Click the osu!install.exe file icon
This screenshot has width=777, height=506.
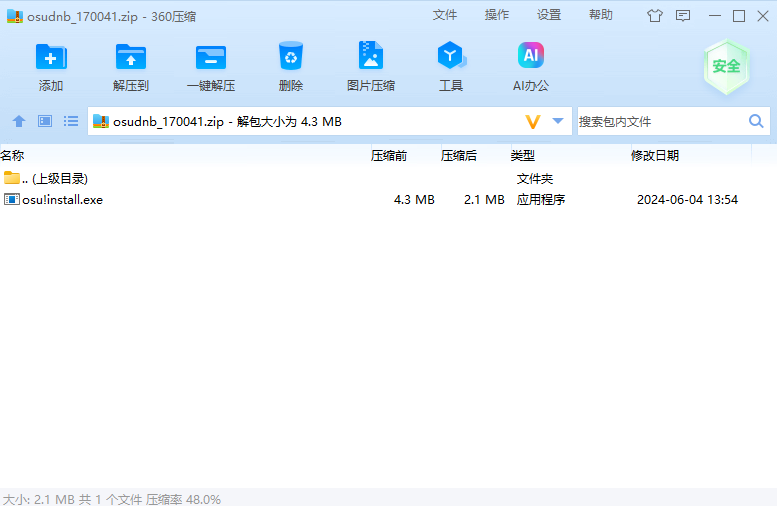click(11, 199)
